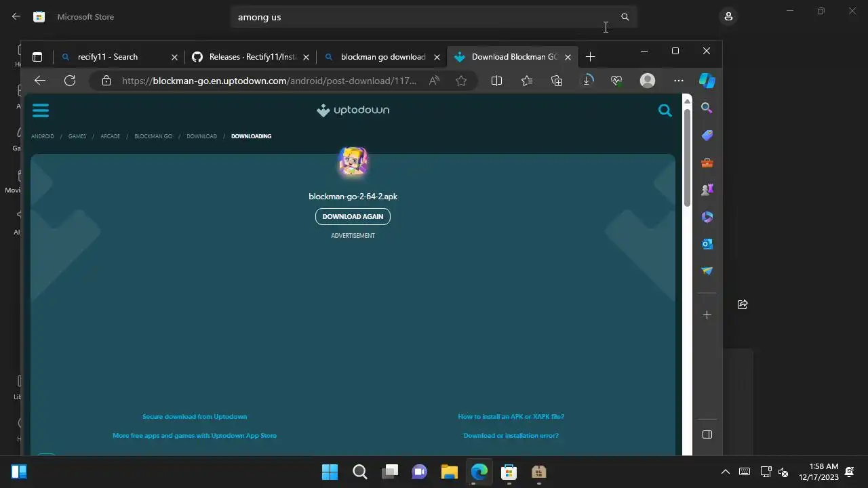Close the Download Blockman GO tab

[x=568, y=57]
